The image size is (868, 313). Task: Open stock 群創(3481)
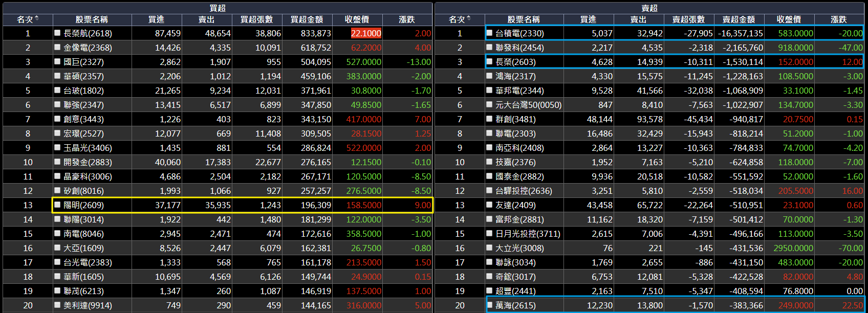coord(515,119)
